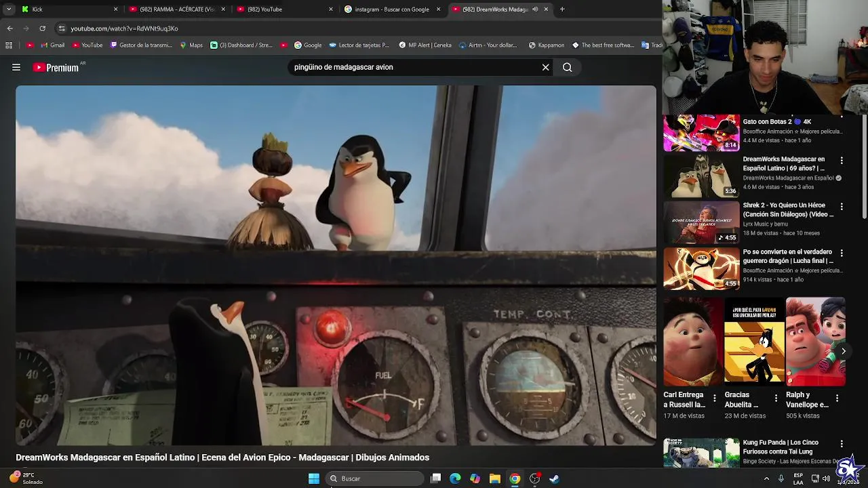The image size is (868, 488).
Task: Click the Kung Fu Panda 4:55 thumbnail
Action: point(701,269)
